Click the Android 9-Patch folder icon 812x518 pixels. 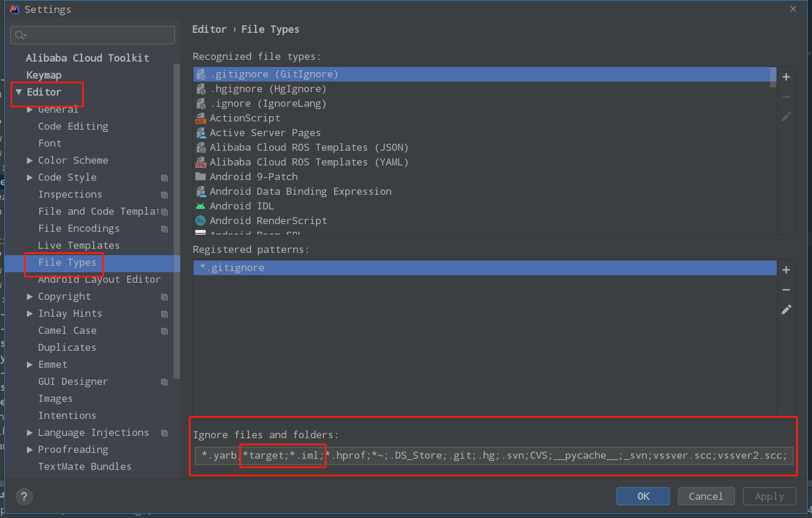(201, 177)
